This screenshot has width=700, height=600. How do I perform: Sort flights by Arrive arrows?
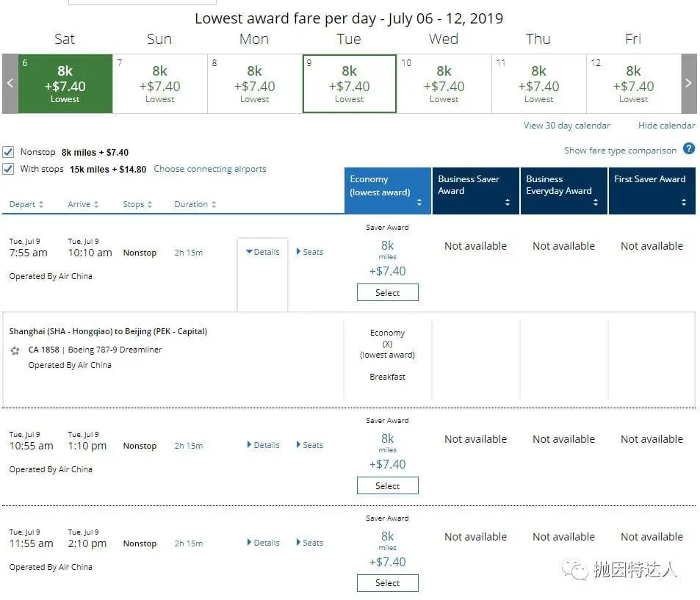96,205
